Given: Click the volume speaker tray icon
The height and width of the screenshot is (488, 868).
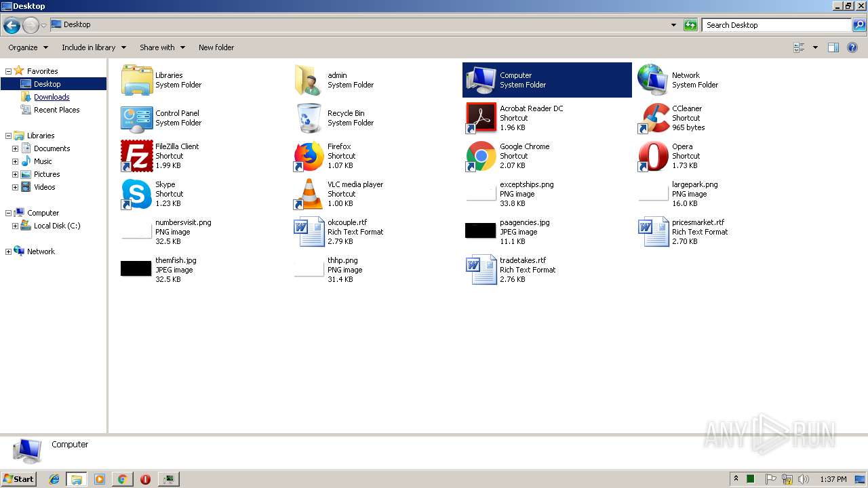Looking at the screenshot, I should pos(804,479).
